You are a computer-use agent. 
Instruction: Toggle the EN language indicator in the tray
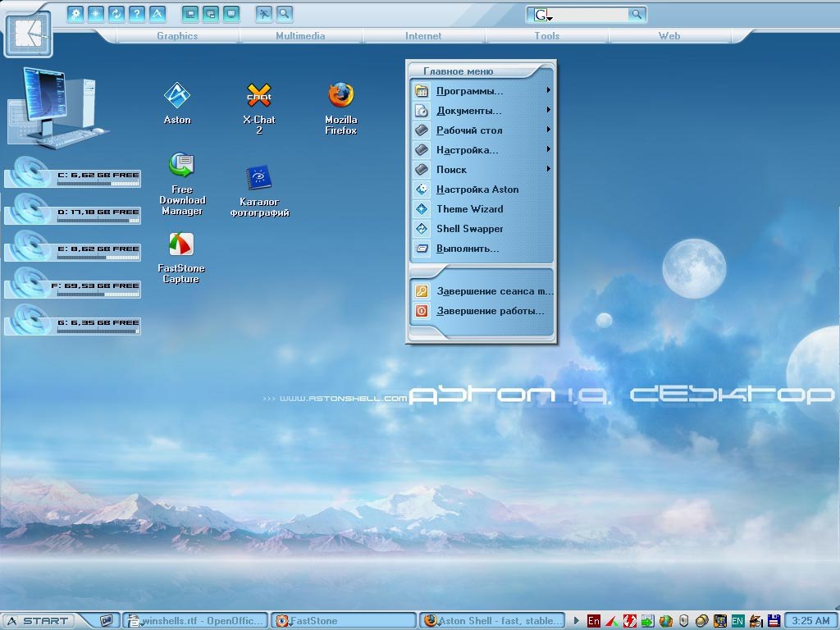click(x=737, y=621)
